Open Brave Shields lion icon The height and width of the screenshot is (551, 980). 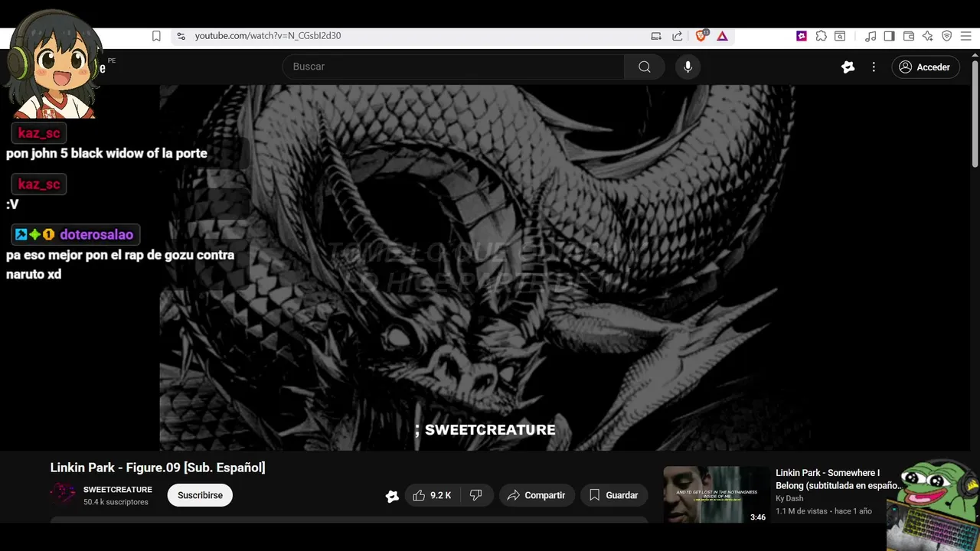(x=701, y=35)
